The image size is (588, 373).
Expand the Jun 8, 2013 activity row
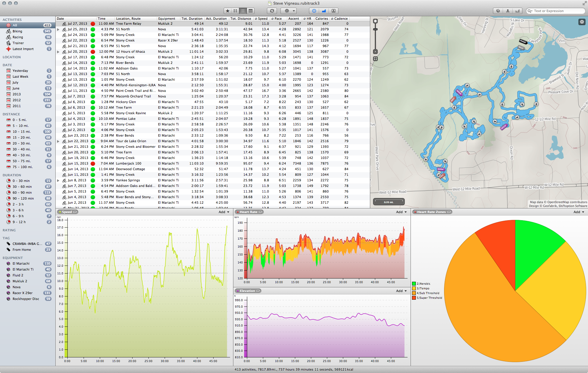(x=58, y=180)
